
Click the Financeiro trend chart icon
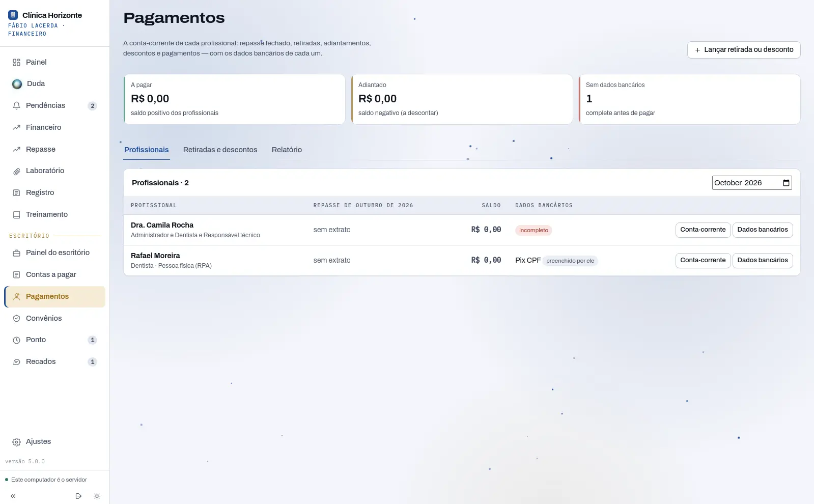click(x=16, y=127)
